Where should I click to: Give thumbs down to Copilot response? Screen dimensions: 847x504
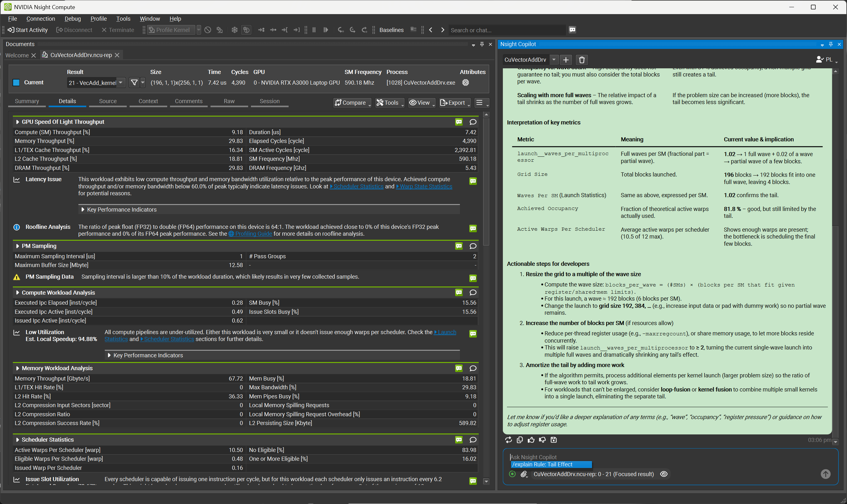pyautogui.click(x=542, y=440)
